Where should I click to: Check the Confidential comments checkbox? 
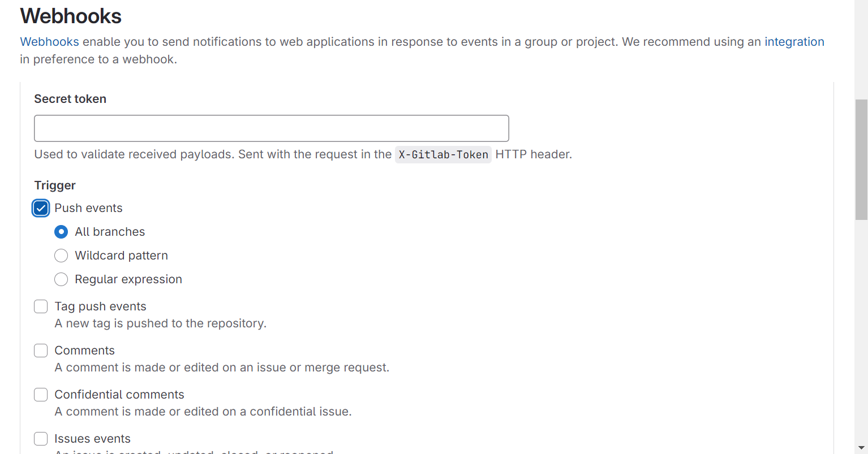(41, 395)
